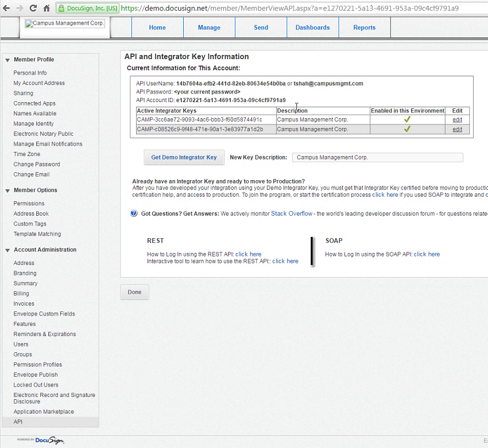Viewport: 488px width, 448px height.
Task: Go to the Send tab
Action: (261, 28)
